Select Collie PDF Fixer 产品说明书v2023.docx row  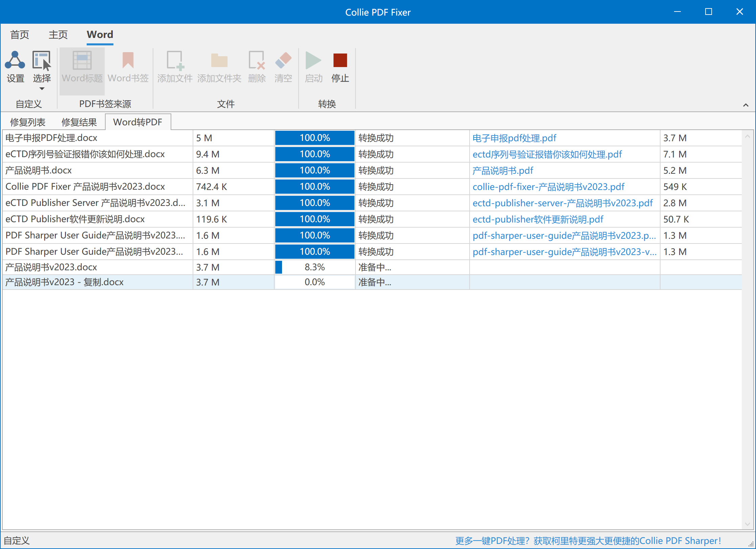[x=372, y=187]
